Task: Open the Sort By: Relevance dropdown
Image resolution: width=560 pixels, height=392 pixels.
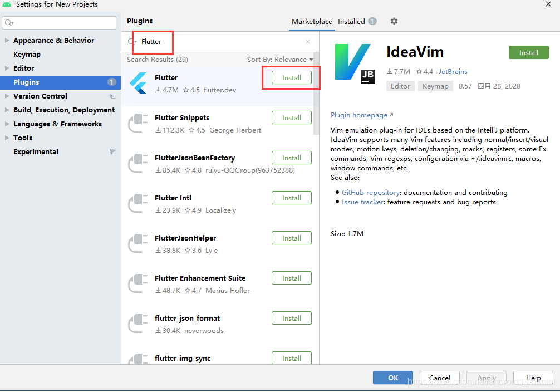Action: point(280,60)
